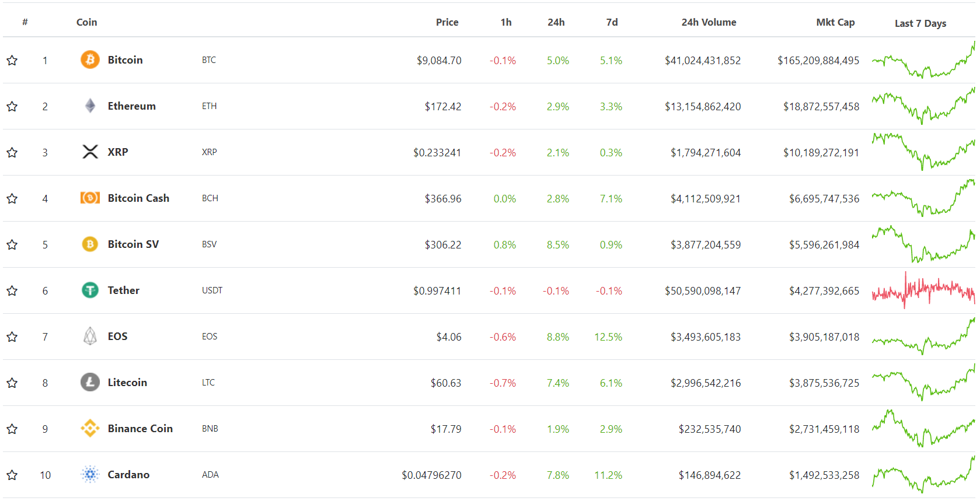The height and width of the screenshot is (501, 980).
Task: Click the BTC ticker symbol
Action: coord(209,60)
